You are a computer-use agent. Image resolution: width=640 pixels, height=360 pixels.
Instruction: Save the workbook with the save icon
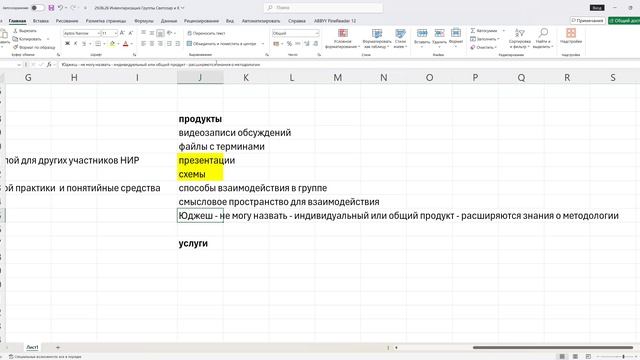click(x=51, y=8)
